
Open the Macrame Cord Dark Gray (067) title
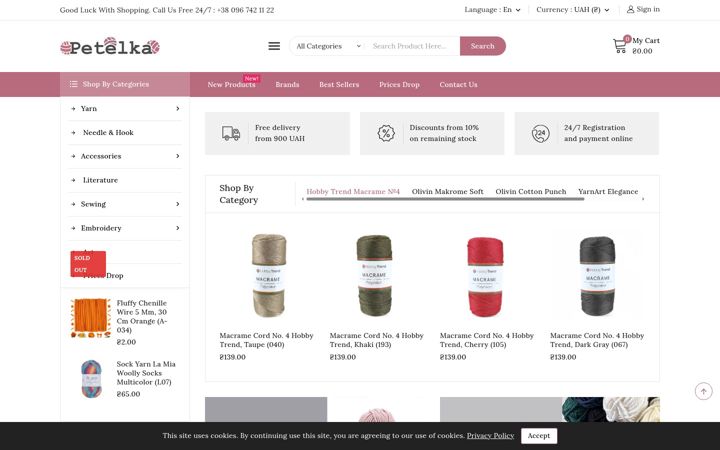coord(597,340)
